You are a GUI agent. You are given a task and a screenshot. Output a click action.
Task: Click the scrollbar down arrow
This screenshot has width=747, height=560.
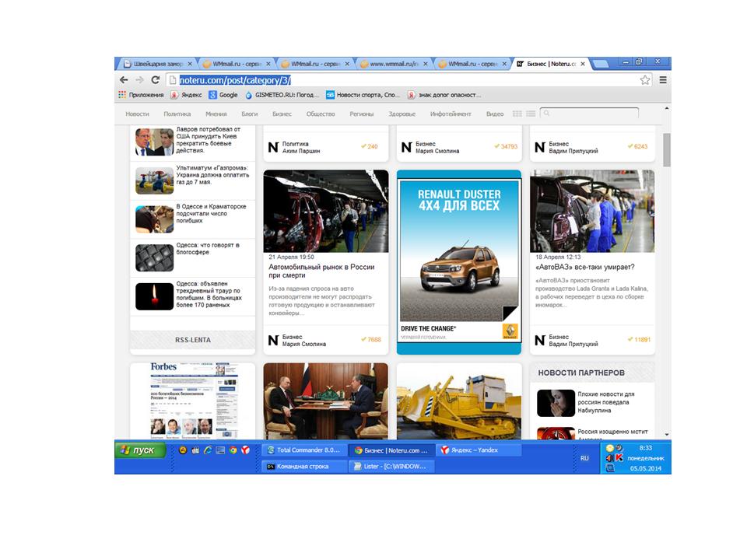[667, 435]
